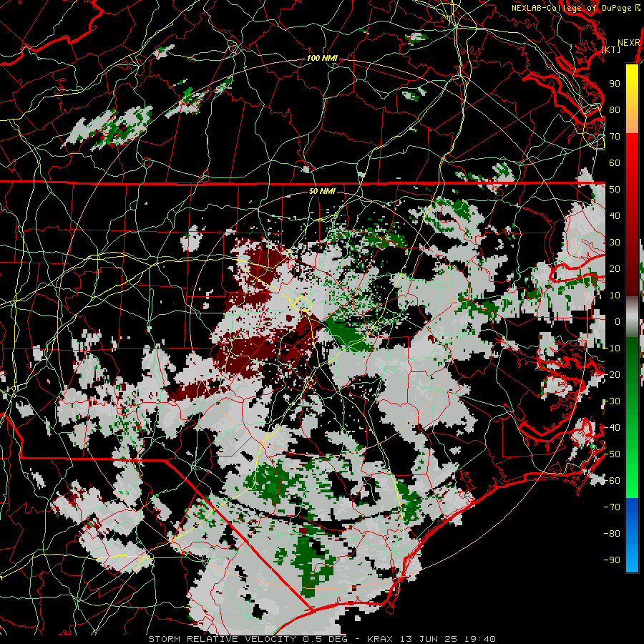Click the "NEXR" label at top right

629,43
